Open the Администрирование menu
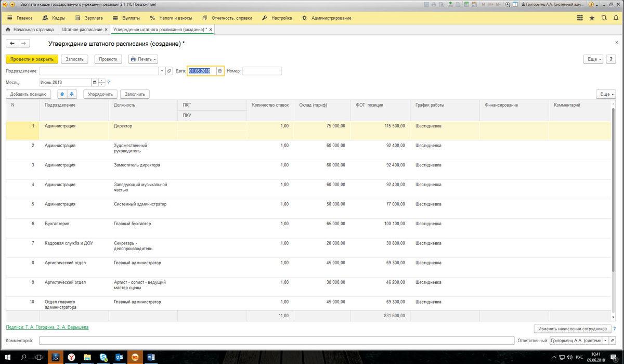Viewport: 624px width, 364px height. coord(327,18)
